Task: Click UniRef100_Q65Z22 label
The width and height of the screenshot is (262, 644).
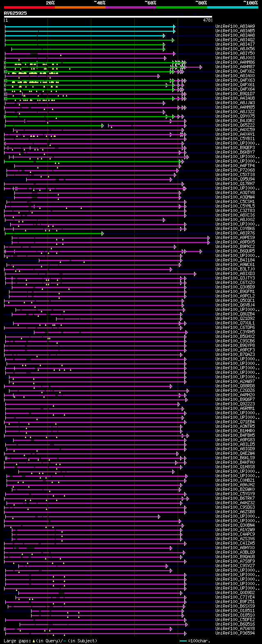Action: pos(235,125)
